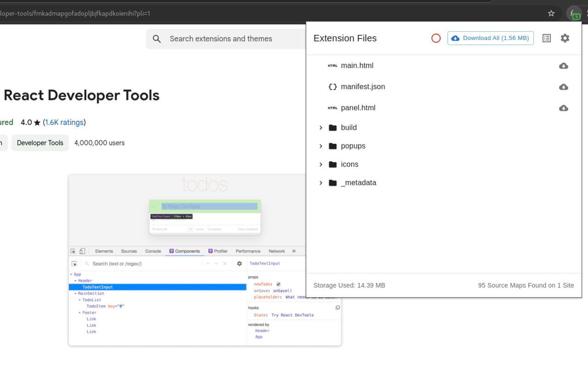Image resolution: width=588 pixels, height=368 pixels.
Task: Expand the build folder
Action: pos(321,128)
